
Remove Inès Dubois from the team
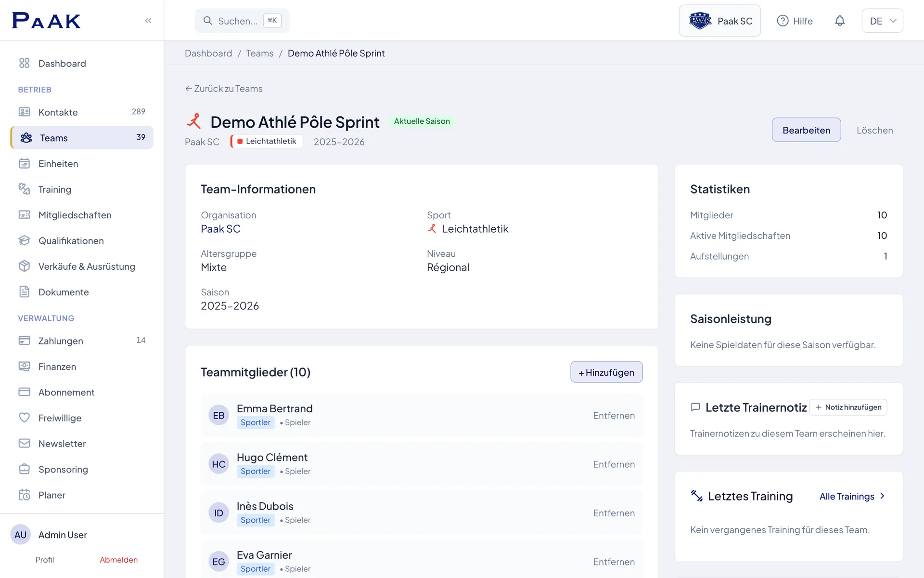point(614,513)
